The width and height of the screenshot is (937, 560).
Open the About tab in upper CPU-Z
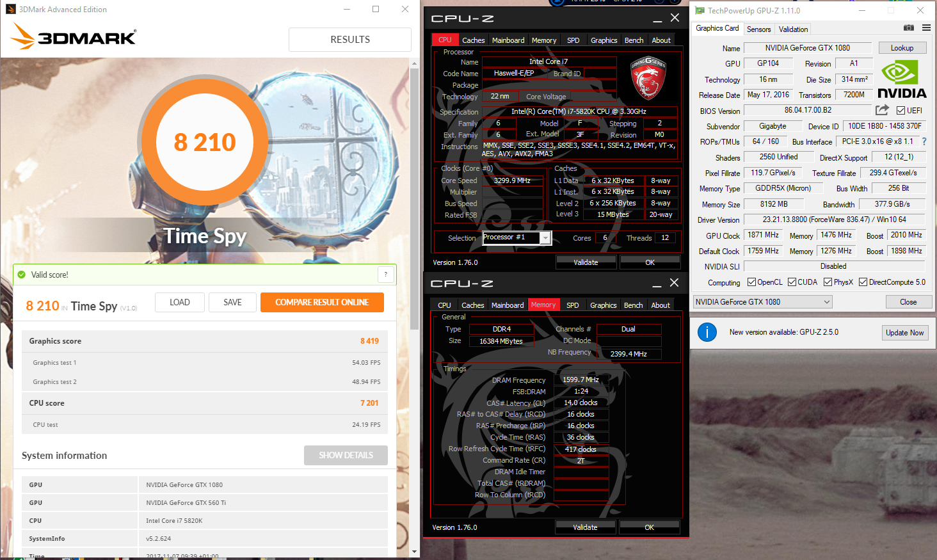(x=661, y=40)
